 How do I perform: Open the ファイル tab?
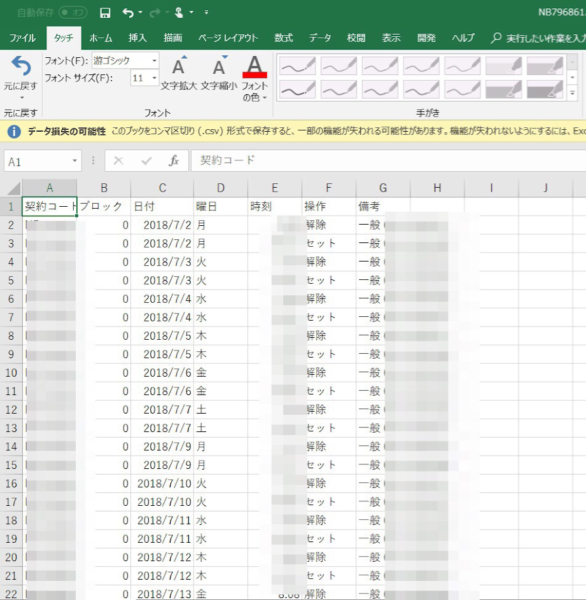[23, 38]
